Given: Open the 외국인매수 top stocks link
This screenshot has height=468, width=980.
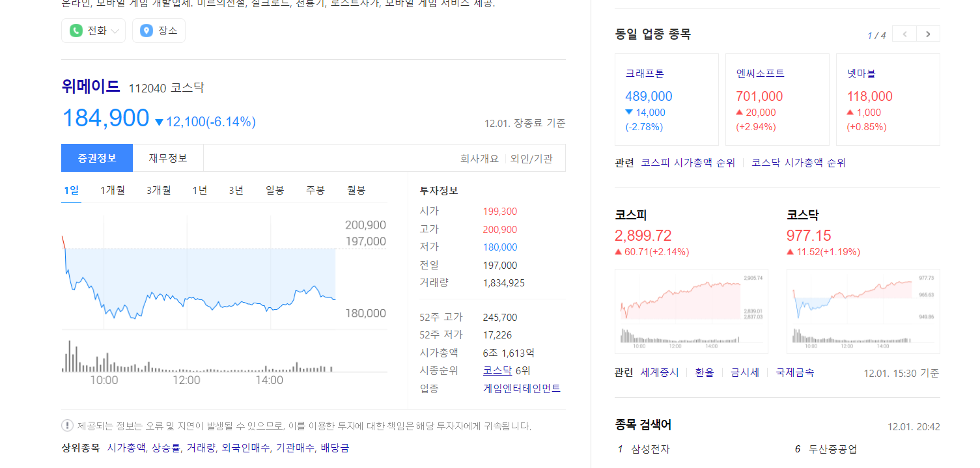Looking at the screenshot, I should (x=245, y=448).
